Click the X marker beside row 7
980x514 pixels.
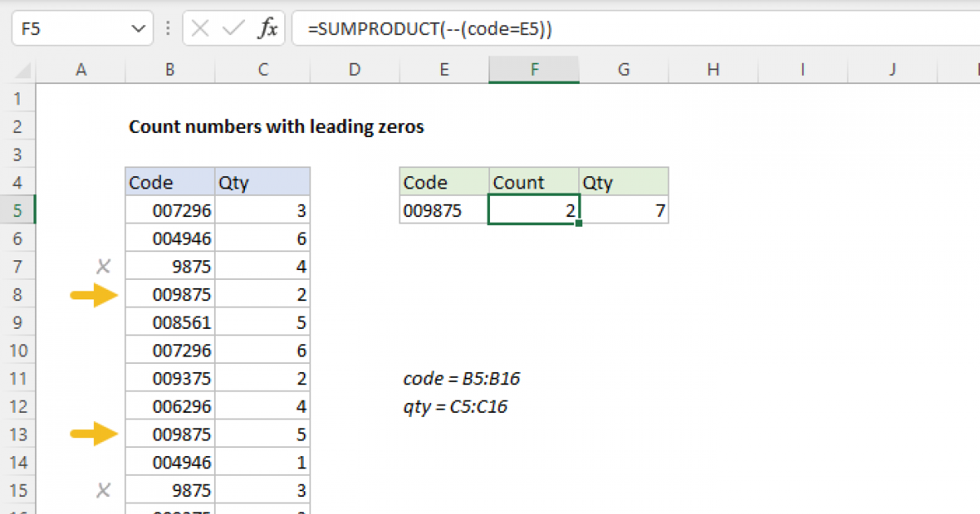(102, 266)
